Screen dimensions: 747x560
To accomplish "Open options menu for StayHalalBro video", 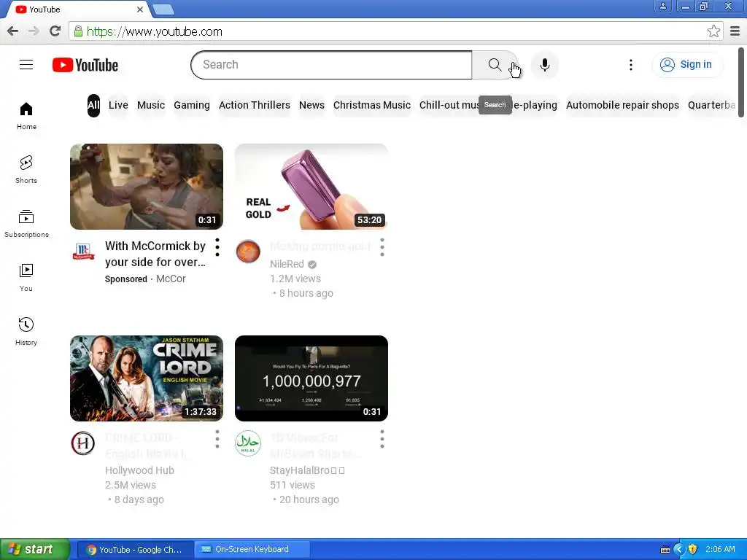I will click(x=382, y=439).
